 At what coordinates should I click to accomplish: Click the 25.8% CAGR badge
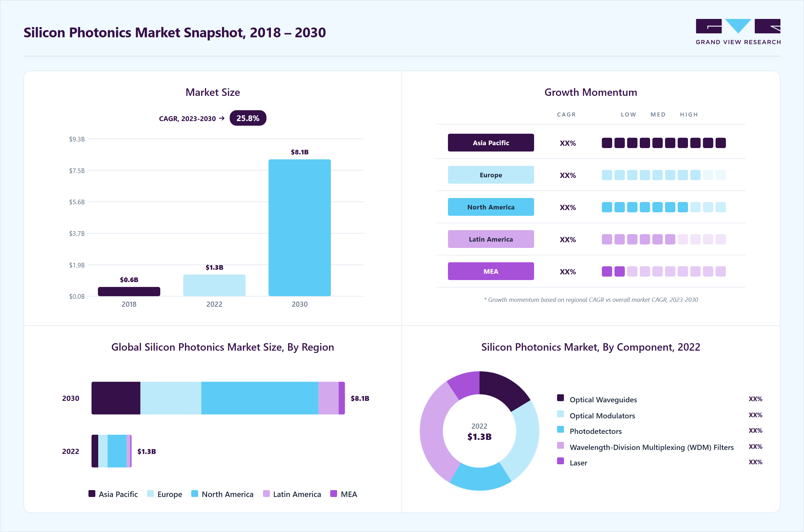(248, 118)
